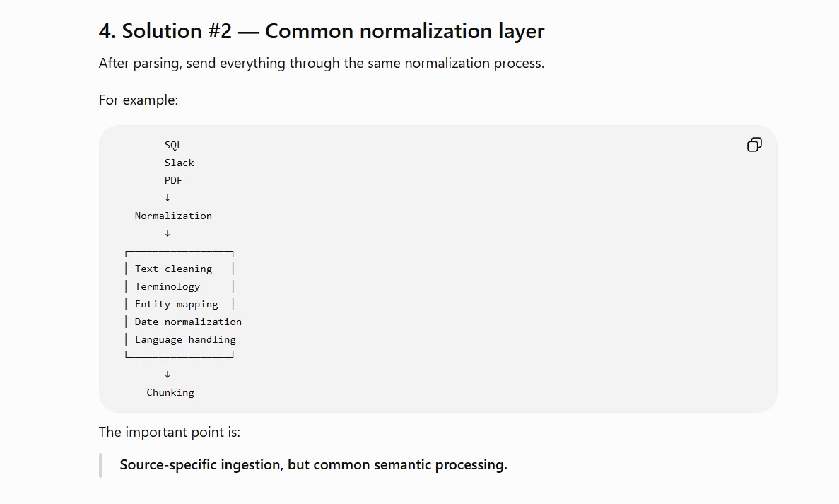Click the arrow below Normalization label

pos(168,233)
